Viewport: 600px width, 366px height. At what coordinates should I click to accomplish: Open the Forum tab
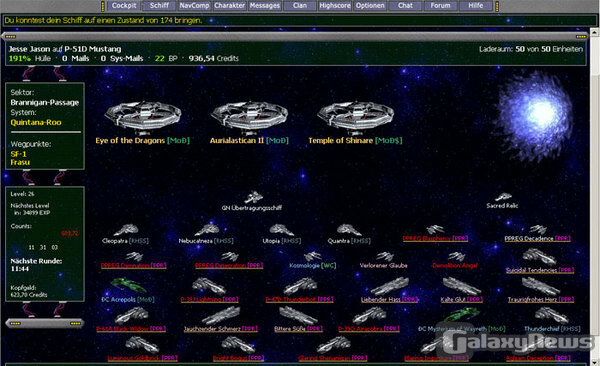pos(440,5)
